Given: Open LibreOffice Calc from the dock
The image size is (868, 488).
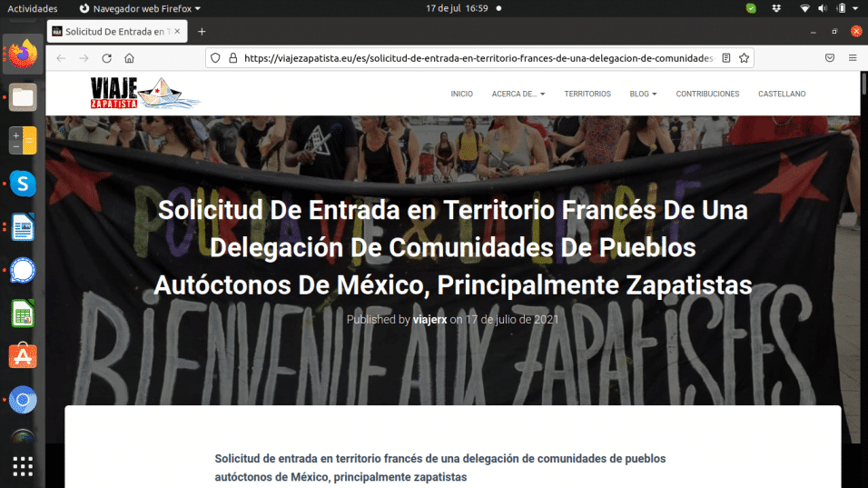Looking at the screenshot, I should coord(23,314).
